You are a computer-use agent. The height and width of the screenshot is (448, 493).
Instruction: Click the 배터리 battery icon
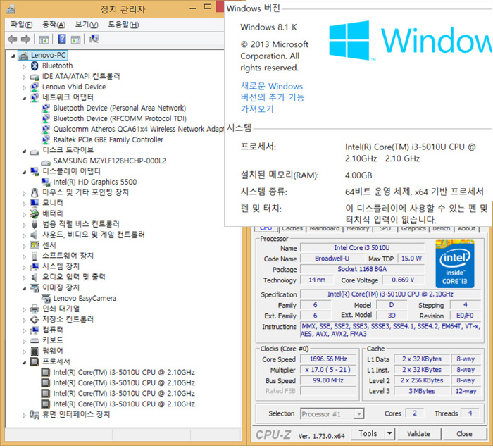click(35, 213)
